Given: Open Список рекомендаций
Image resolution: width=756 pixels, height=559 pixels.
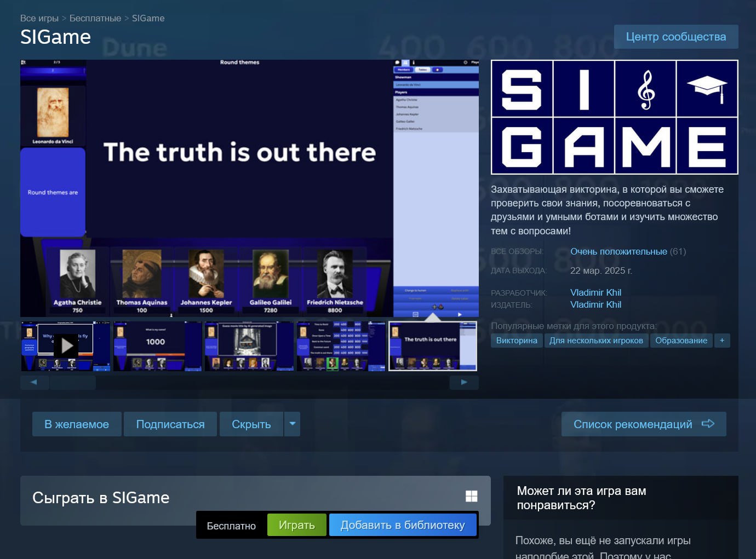Looking at the screenshot, I should (x=644, y=424).
